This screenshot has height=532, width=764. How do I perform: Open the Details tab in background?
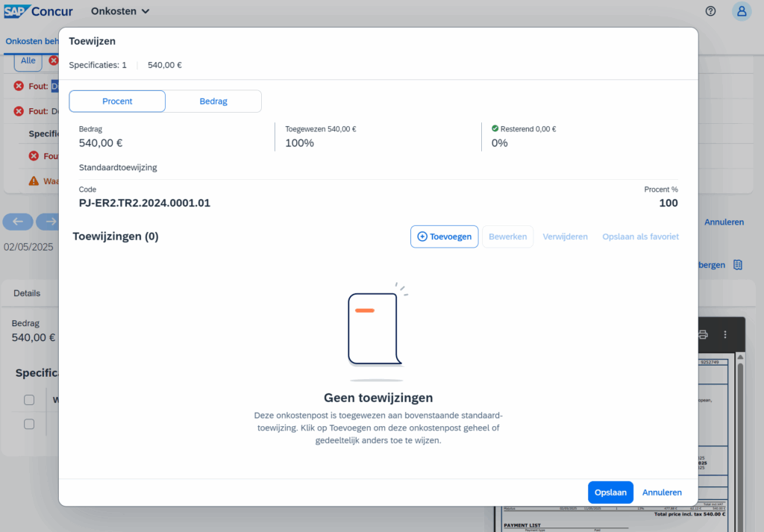(x=27, y=293)
